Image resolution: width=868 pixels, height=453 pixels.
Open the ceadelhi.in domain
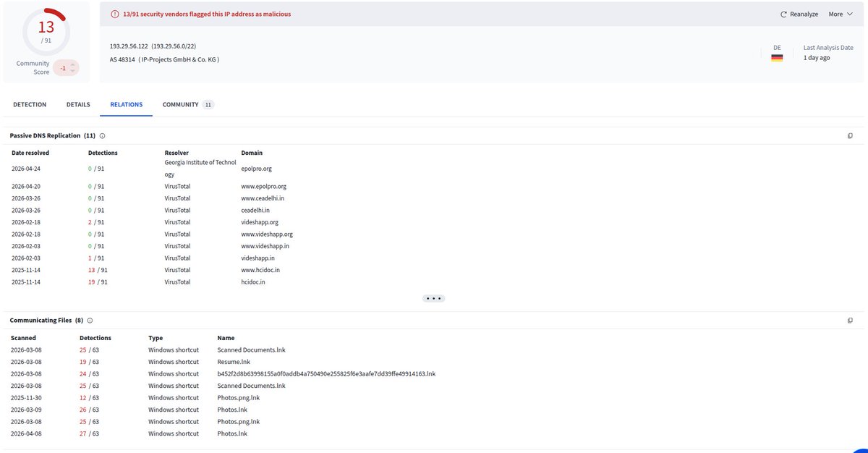click(255, 210)
